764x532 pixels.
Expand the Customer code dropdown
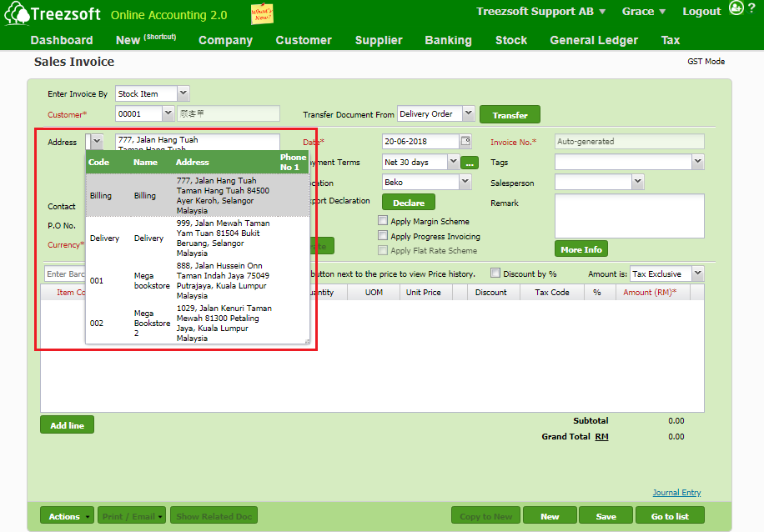(x=168, y=113)
